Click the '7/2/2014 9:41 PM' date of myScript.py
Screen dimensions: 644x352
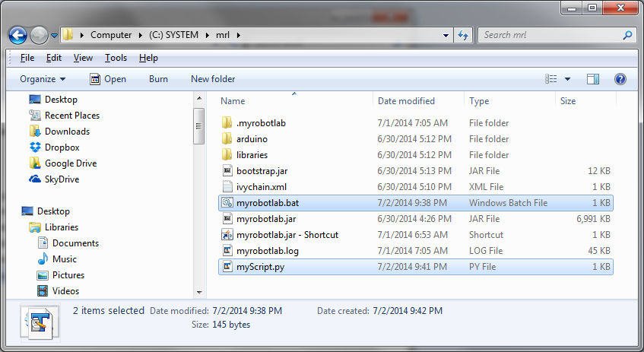tap(412, 267)
